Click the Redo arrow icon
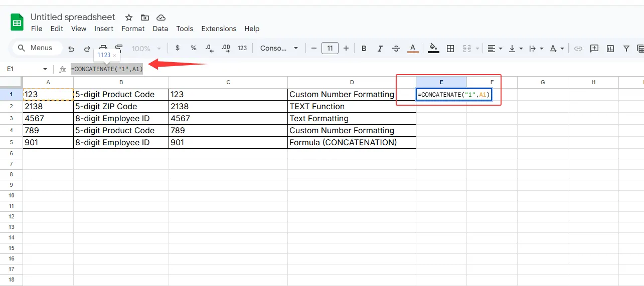644x286 pixels. (x=87, y=49)
